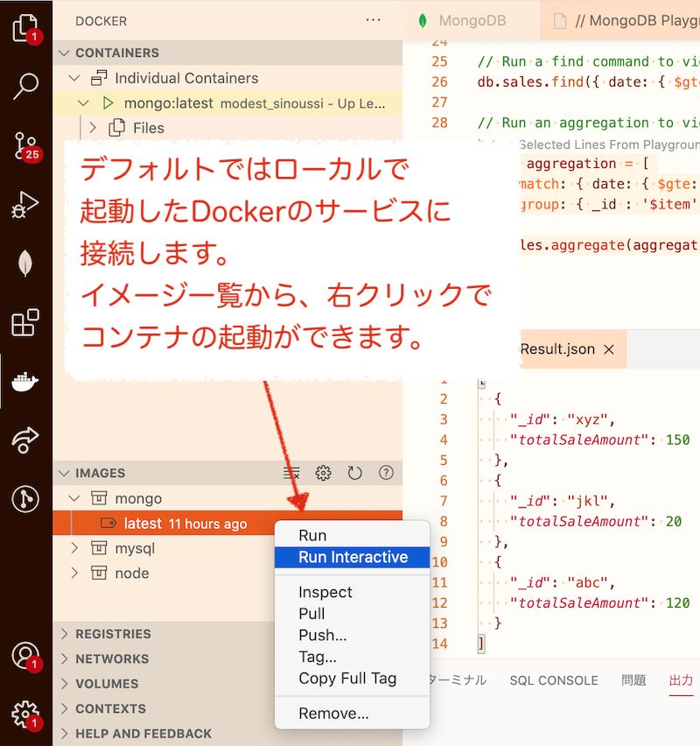Expand the Files folder under mongo container

click(x=93, y=128)
